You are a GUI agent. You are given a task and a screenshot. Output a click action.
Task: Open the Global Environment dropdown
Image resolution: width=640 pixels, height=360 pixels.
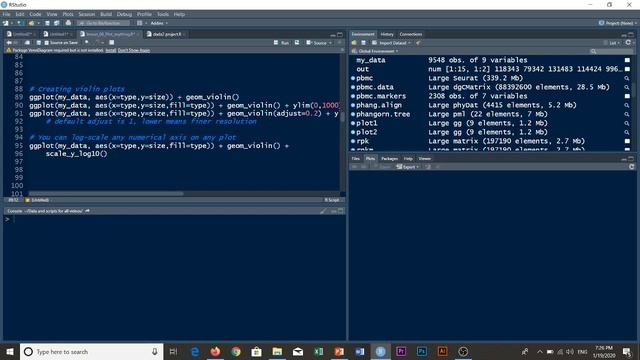coord(375,51)
